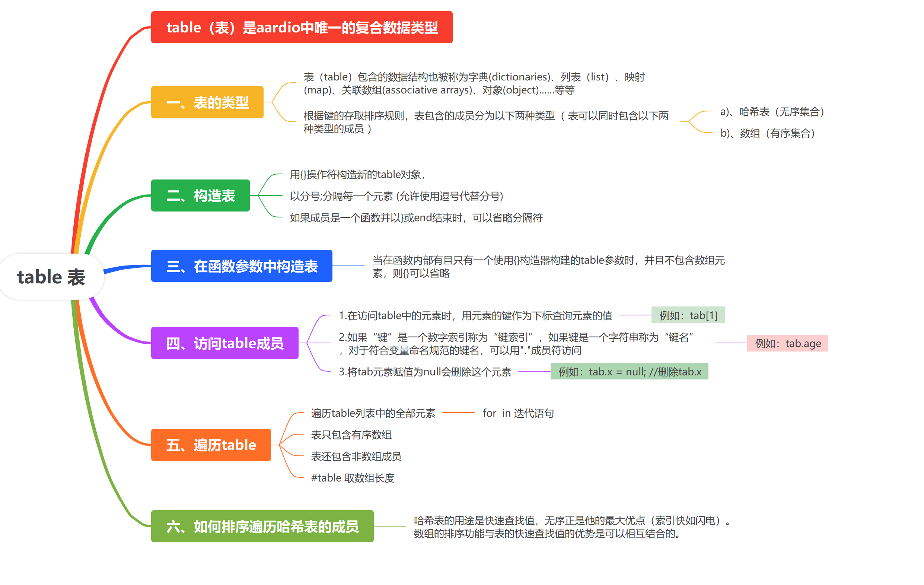
Task: Click '3.将tab元素赋值为null会删除这个元素' text
Action: pos(425,372)
